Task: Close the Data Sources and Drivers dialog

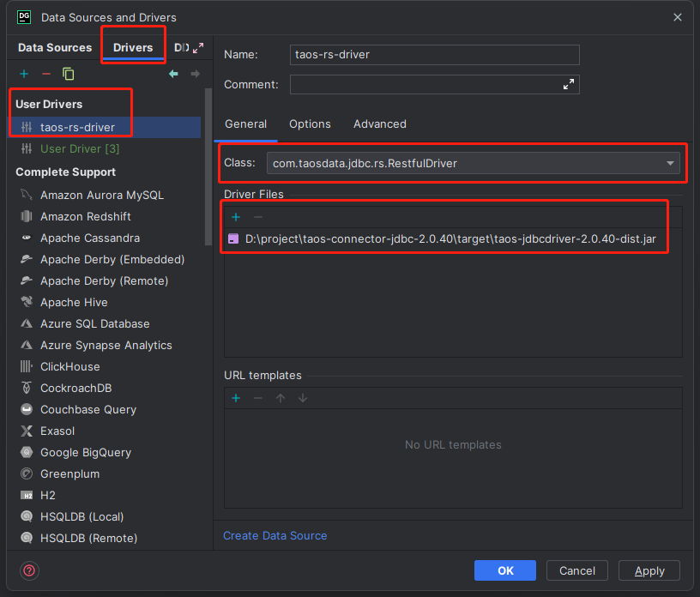Action: pos(678,17)
